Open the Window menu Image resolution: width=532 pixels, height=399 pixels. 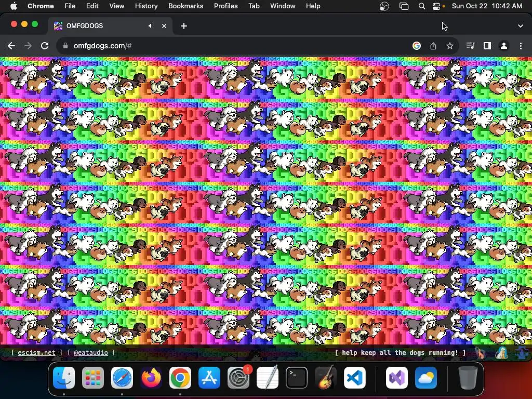pyautogui.click(x=283, y=6)
